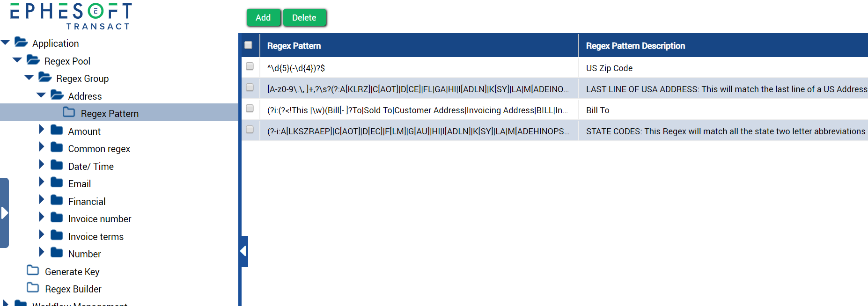Expand the Email folder arrow
This screenshot has width=868, height=306.
42,182
